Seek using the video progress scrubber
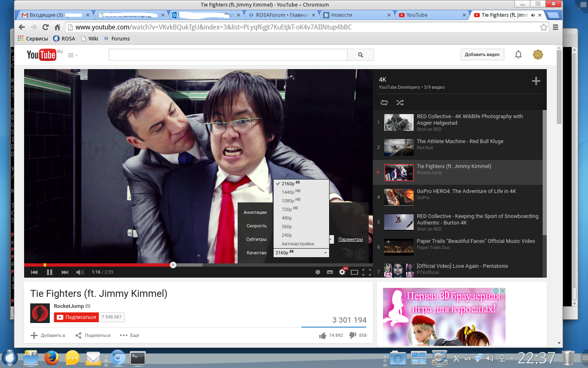Screen dimensions: 588x368 click(x=173, y=265)
